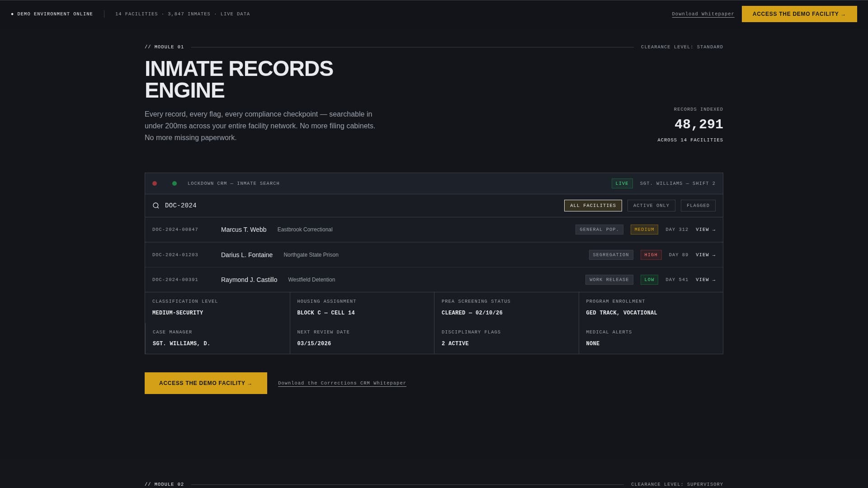Click GED TRACK, VOCATIONAL enrollment value
Screen dimensions: 868x488
pos(622,313)
